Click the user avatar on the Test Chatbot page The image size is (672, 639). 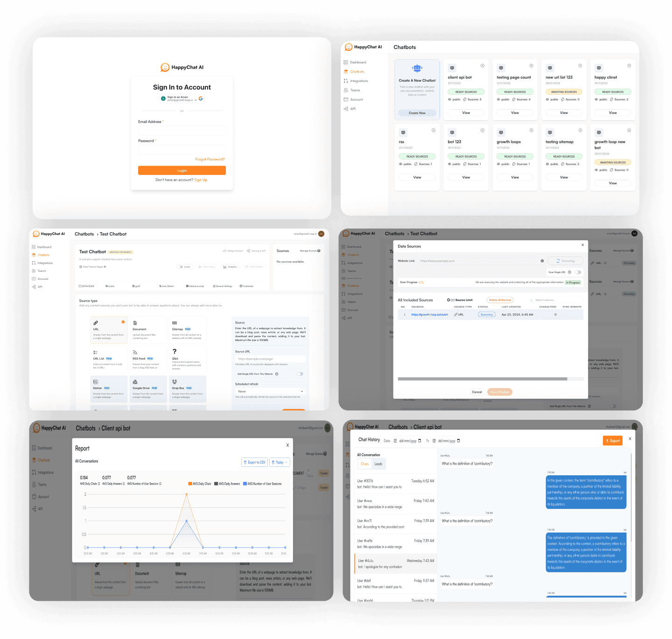click(321, 234)
